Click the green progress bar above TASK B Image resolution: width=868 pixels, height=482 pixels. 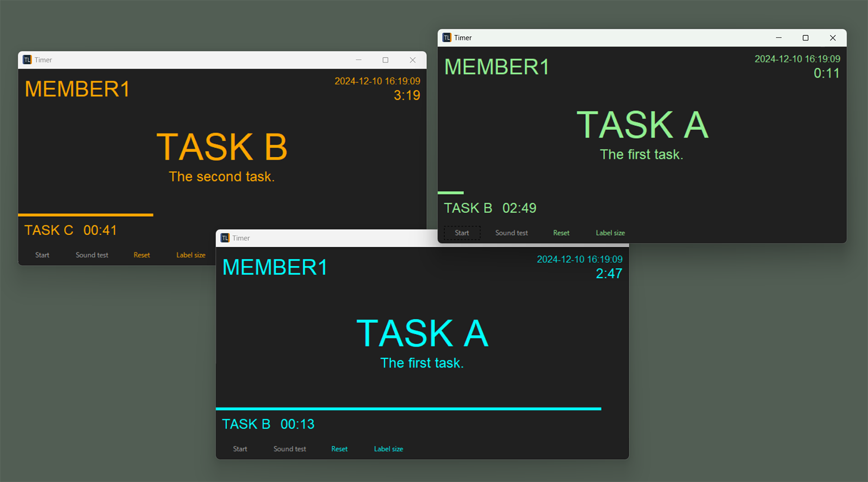click(x=451, y=192)
